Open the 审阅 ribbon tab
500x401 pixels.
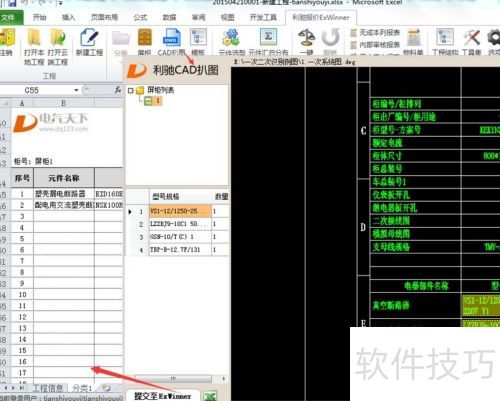pos(199,17)
